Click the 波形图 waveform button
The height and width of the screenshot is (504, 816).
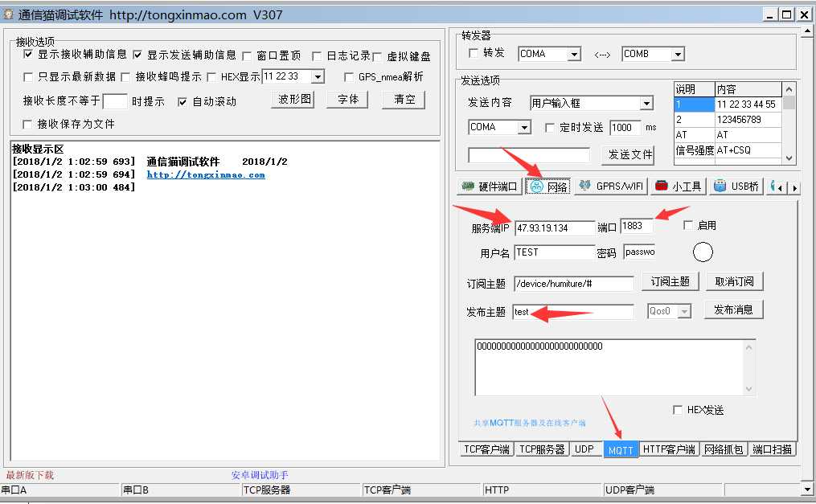294,100
